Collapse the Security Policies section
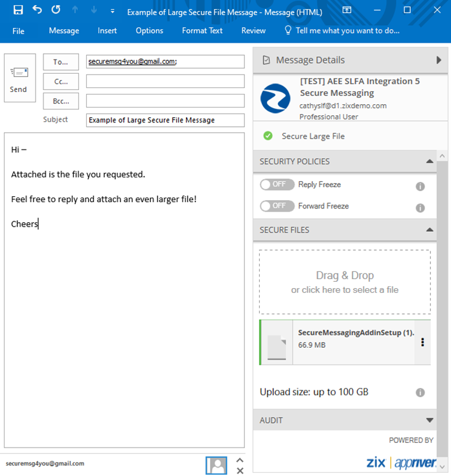The height and width of the screenshot is (476, 451). [x=430, y=161]
